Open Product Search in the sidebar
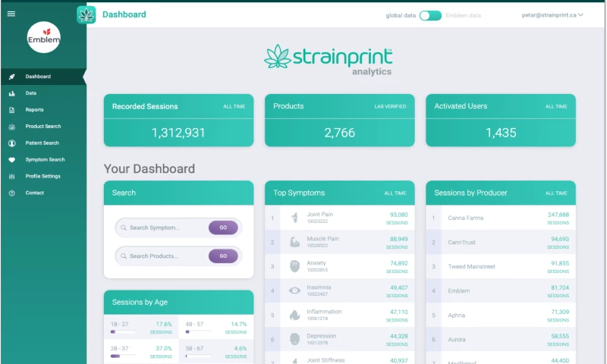The image size is (607, 364). (43, 127)
